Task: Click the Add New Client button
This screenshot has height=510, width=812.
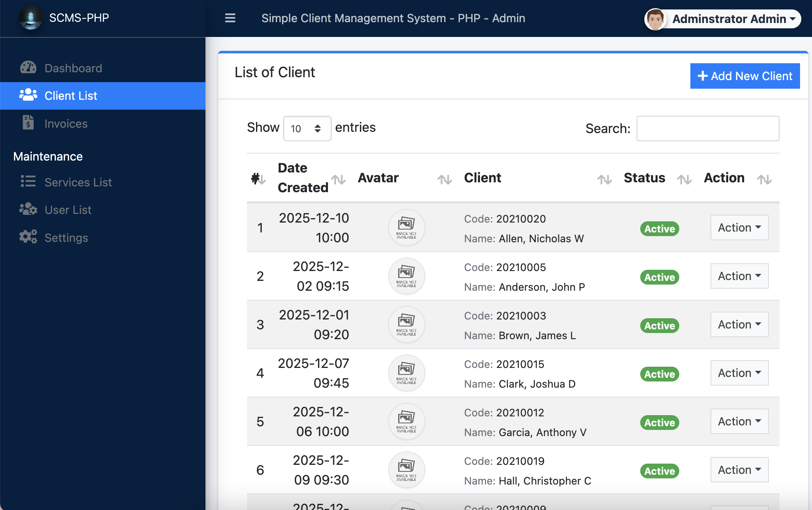Action: point(745,76)
